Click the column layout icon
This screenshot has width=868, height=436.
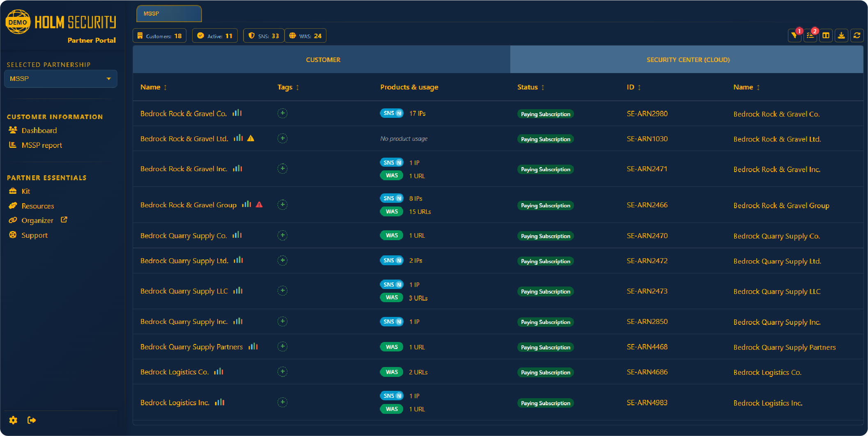(x=826, y=36)
